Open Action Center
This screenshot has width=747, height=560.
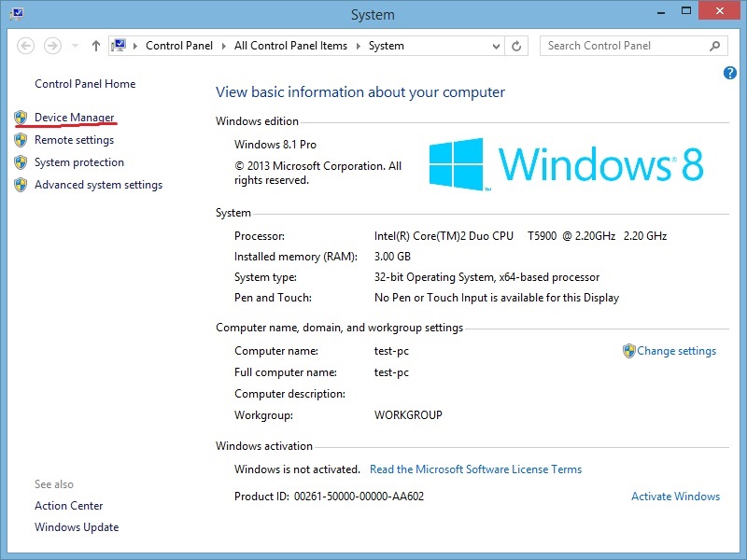[68, 506]
